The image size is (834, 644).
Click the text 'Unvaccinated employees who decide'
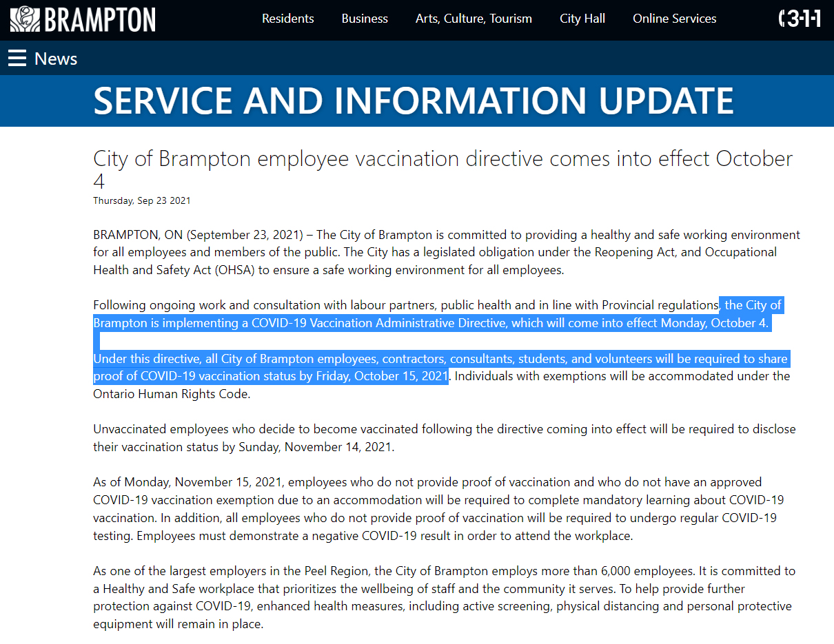(186, 429)
